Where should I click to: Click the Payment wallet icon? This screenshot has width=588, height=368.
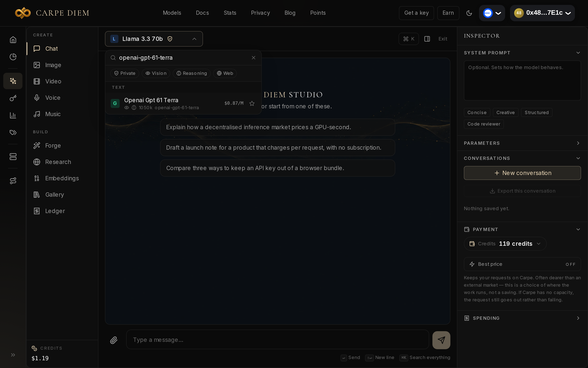[467, 229]
